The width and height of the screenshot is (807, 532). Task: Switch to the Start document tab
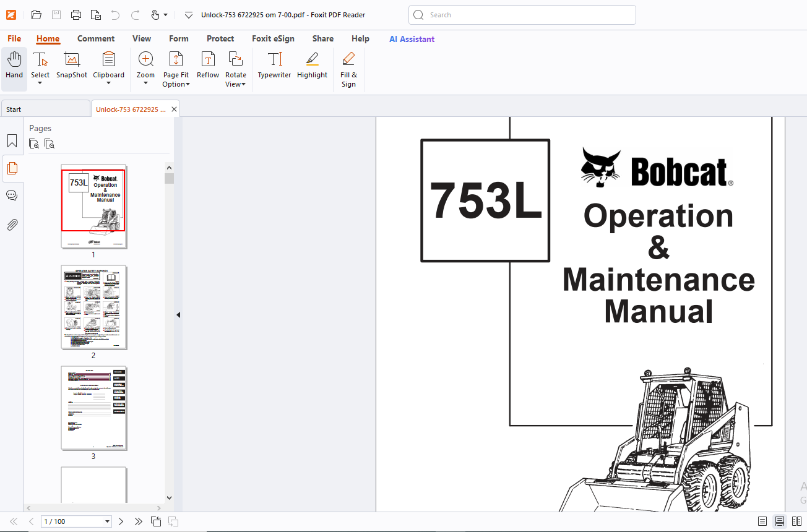click(x=45, y=109)
